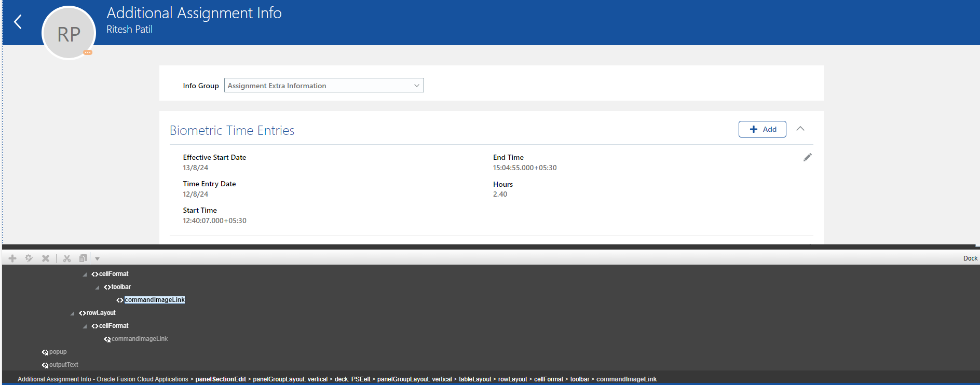Click the Biometric Time Entries heading
980x385 pixels.
pyautogui.click(x=232, y=130)
